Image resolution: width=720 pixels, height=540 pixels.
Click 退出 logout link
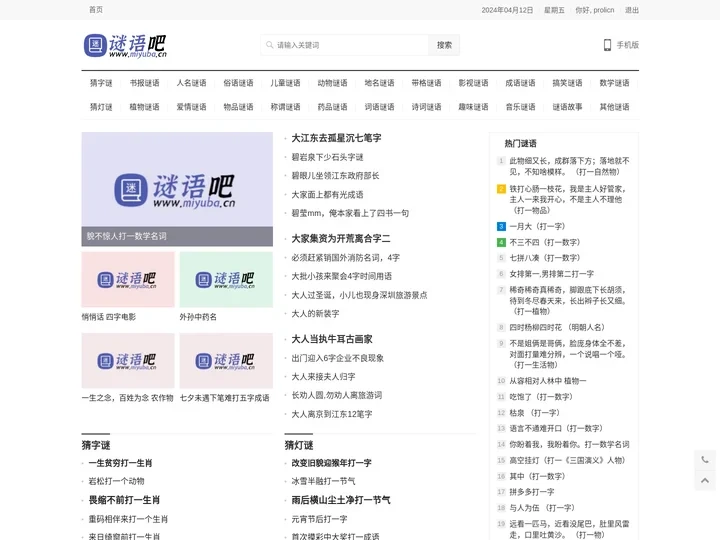(x=632, y=10)
